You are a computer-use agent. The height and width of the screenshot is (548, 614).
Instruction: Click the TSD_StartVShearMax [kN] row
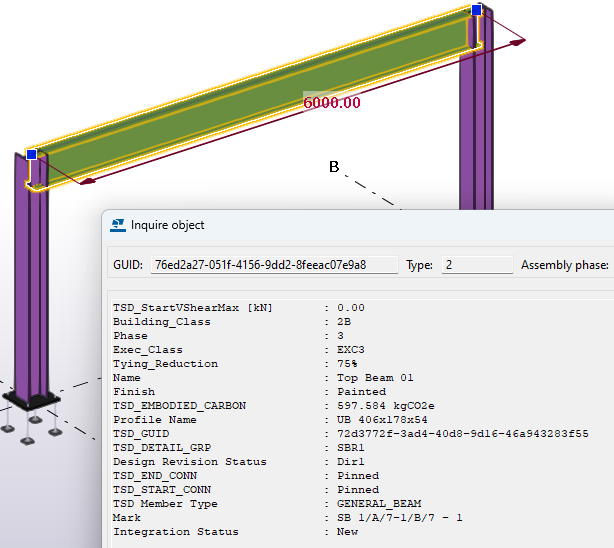pos(239,308)
